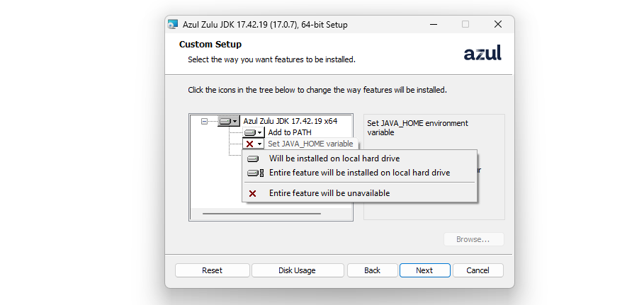Image resolution: width=644 pixels, height=305 pixels.
Task: Click the installer icon in the title bar
Action: pyautogui.click(x=173, y=24)
